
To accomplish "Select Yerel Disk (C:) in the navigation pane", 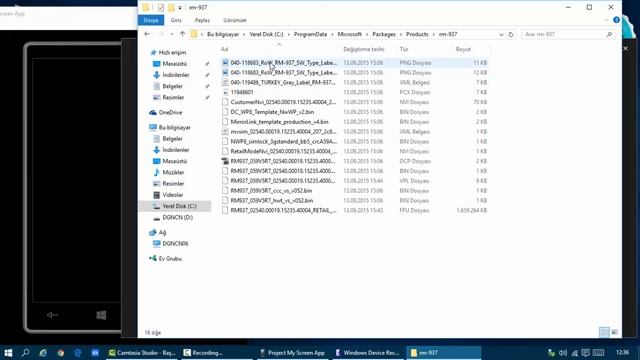I will click(x=179, y=206).
